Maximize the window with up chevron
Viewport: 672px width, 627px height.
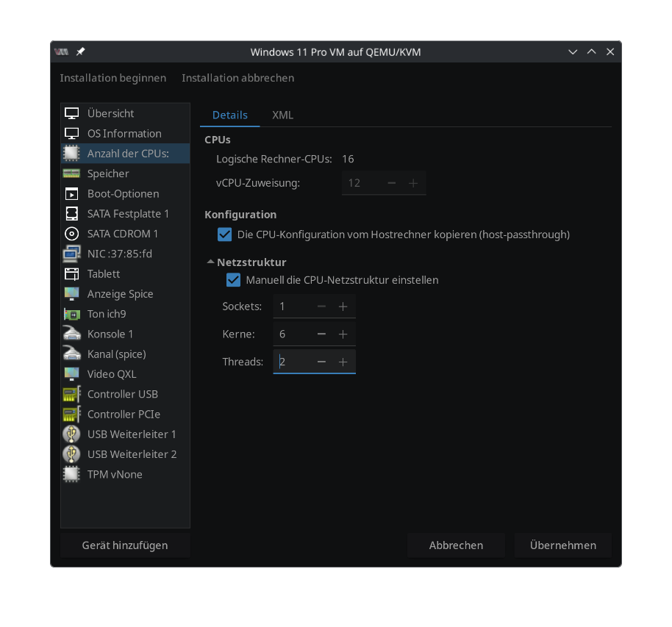click(591, 52)
